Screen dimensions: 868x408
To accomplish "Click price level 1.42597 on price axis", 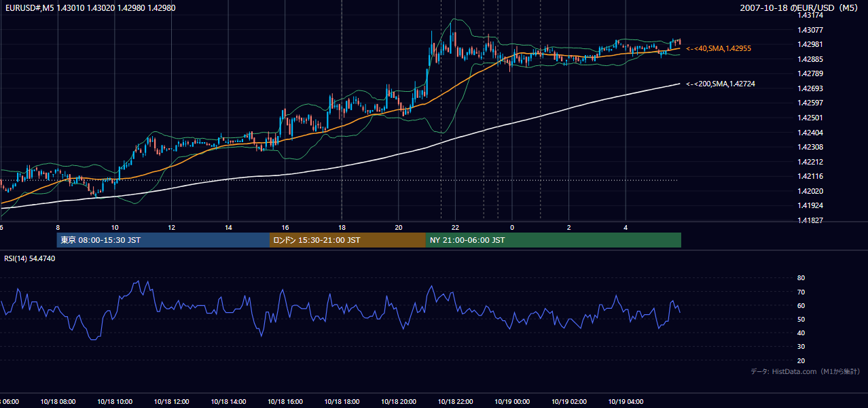I will (810, 103).
